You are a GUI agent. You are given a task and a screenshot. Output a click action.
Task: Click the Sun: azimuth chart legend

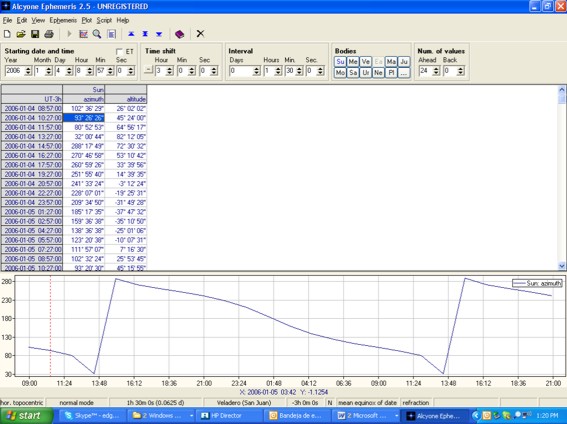(537, 283)
